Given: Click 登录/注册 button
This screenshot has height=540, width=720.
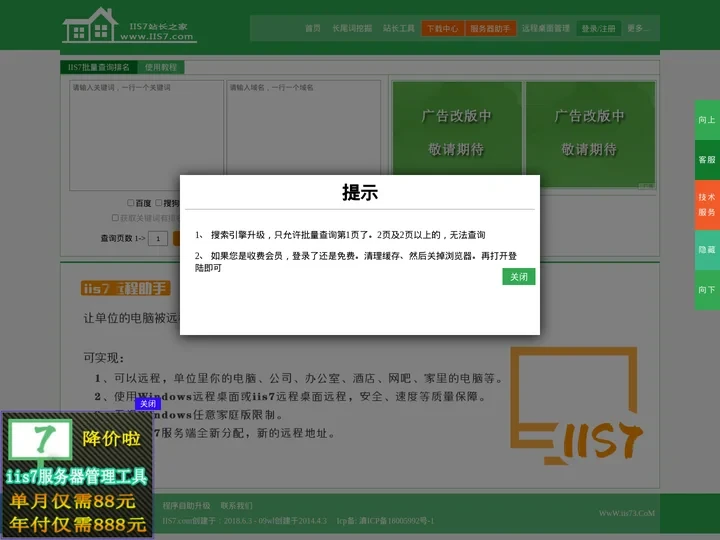Looking at the screenshot, I should pyautogui.click(x=598, y=28).
